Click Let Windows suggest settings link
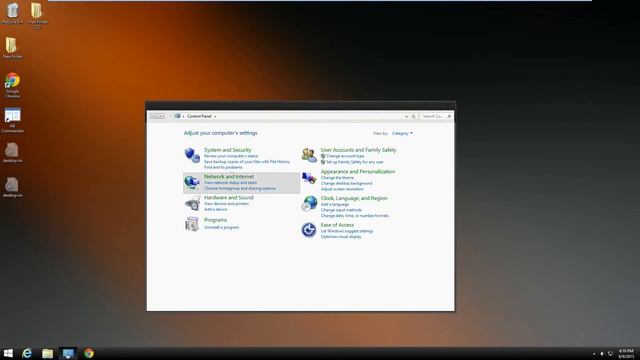The image size is (640, 360). coord(347,231)
